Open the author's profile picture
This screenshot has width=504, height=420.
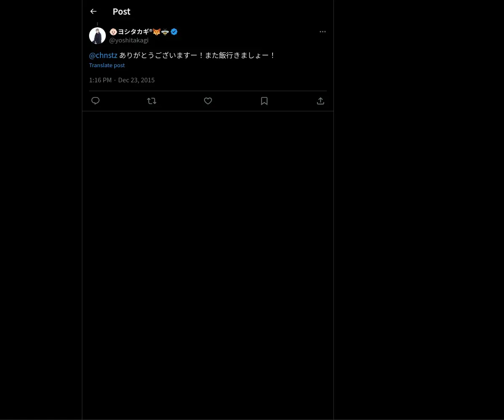(97, 36)
